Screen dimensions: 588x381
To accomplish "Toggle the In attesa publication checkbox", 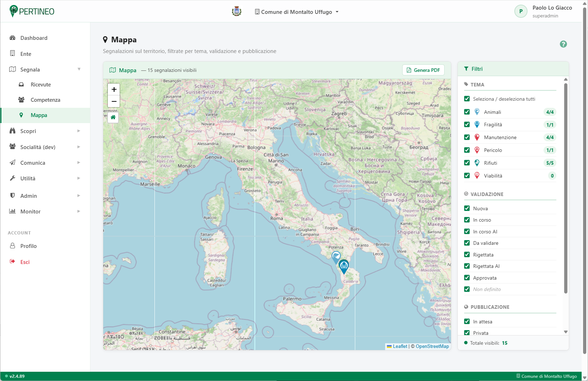I will (467, 322).
